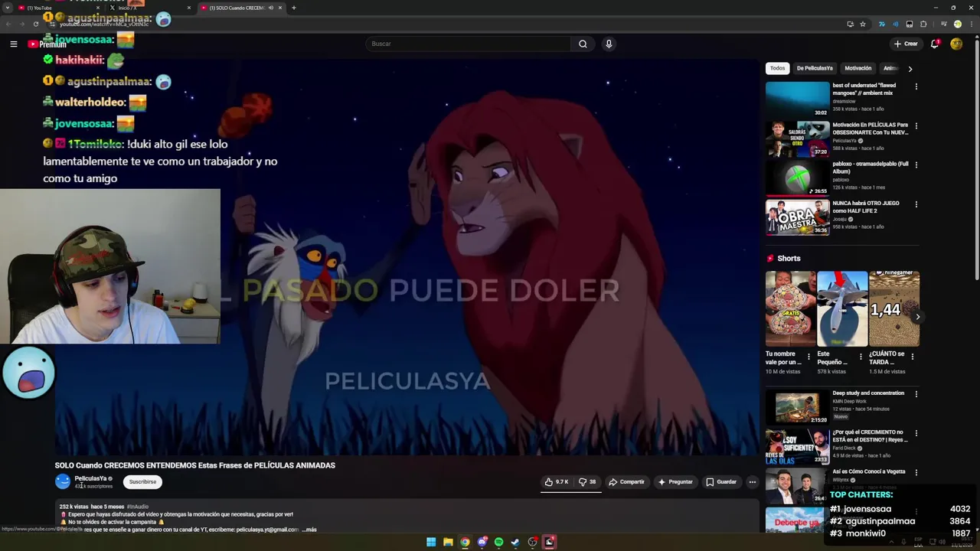Click in the Buscar search field
The height and width of the screenshot is (551, 980).
click(468, 44)
